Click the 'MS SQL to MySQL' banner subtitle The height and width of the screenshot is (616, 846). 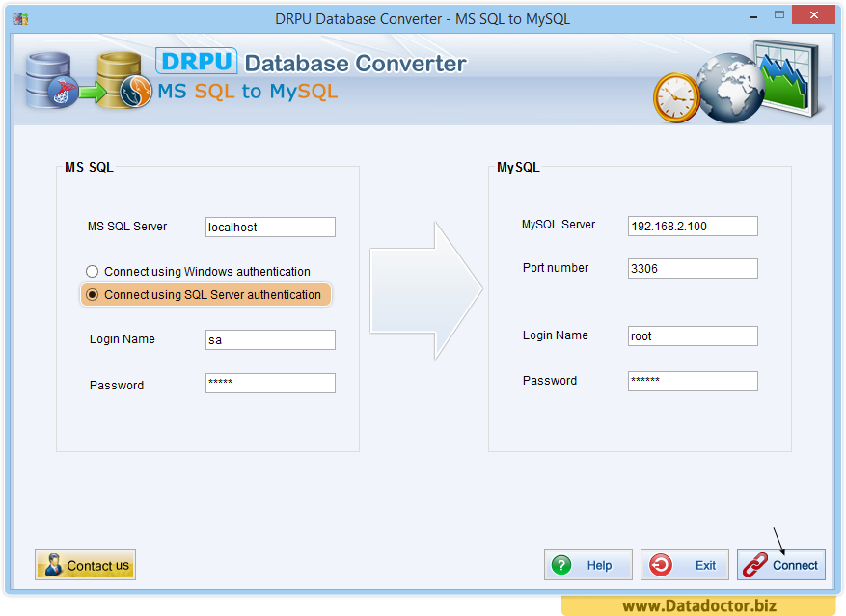coord(248,92)
